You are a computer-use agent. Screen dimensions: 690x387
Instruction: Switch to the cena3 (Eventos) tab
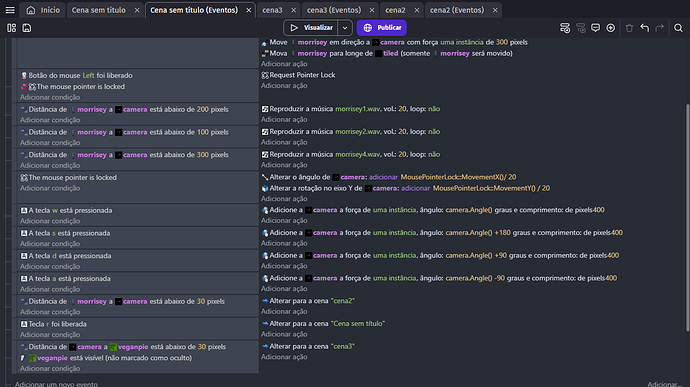coord(334,10)
